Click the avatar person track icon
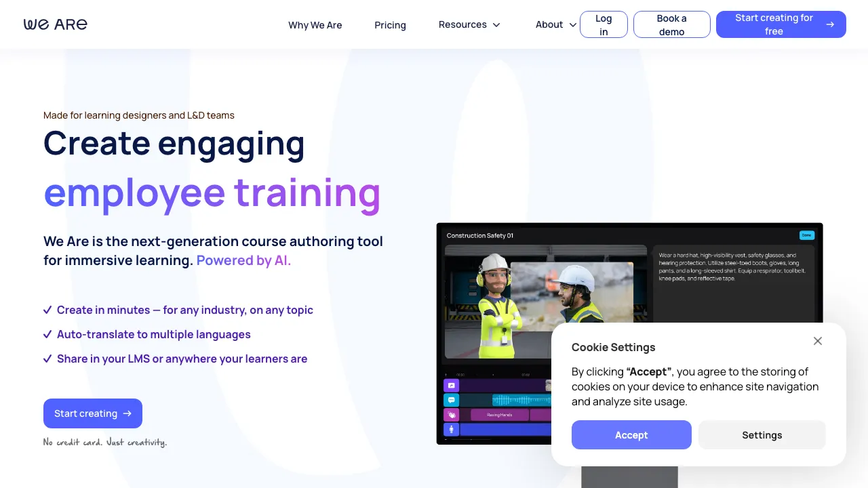 [451, 430]
